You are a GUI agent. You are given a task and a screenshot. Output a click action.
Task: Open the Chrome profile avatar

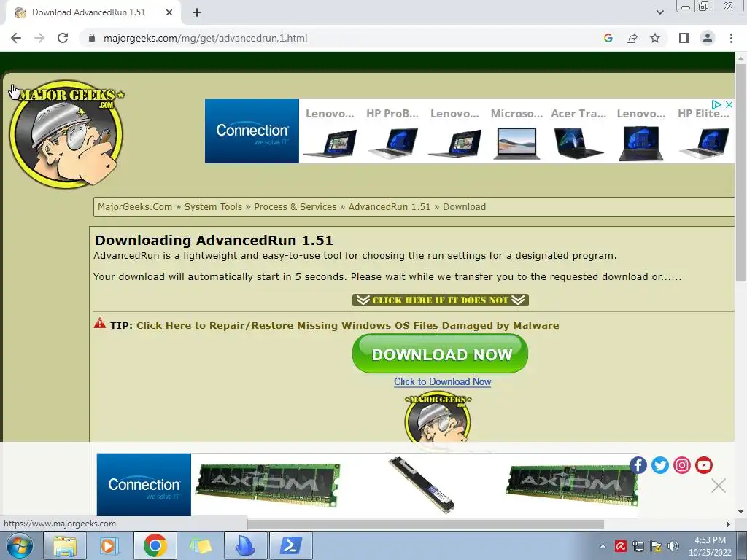coord(708,38)
